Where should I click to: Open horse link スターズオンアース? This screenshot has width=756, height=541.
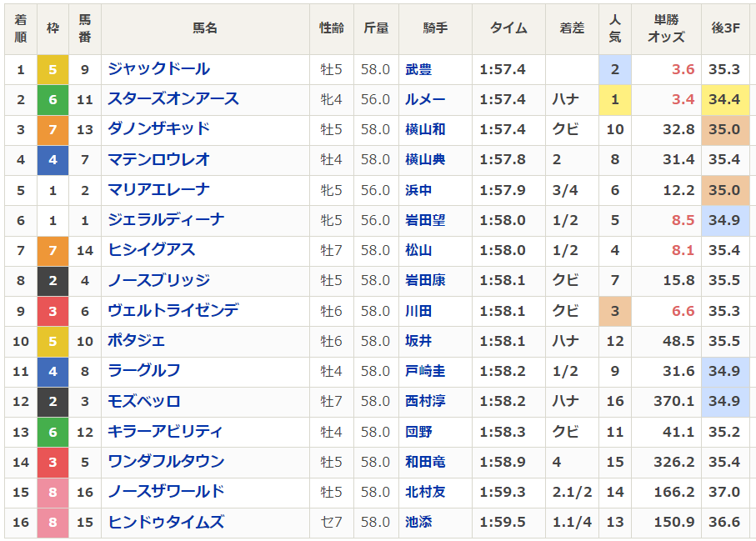click(x=173, y=99)
